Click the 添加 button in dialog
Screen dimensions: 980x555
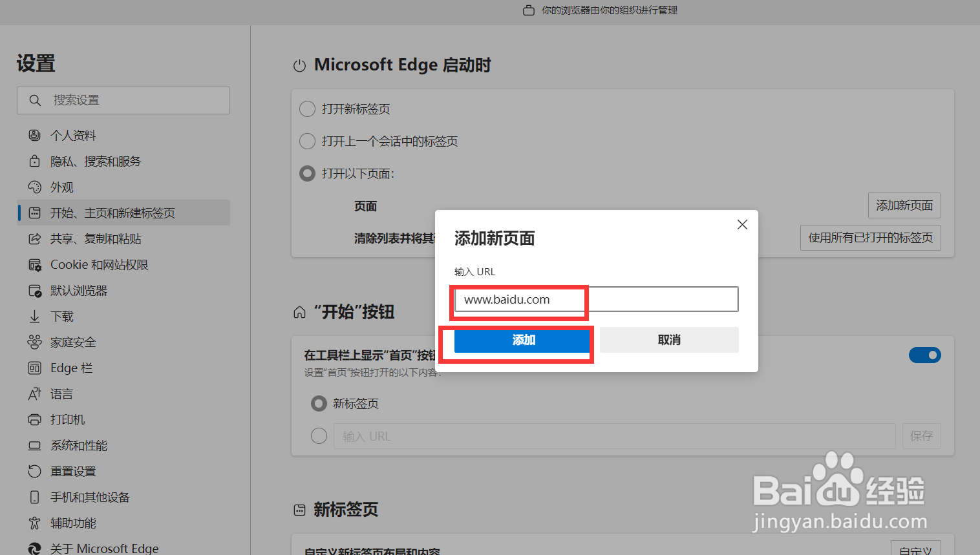coord(524,340)
